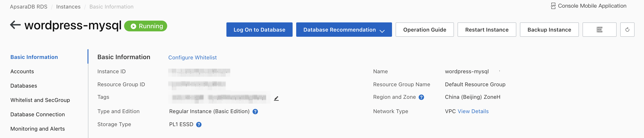This screenshot has height=138, width=644.
Task: Open the Configure Whitelist link
Action: tap(192, 58)
